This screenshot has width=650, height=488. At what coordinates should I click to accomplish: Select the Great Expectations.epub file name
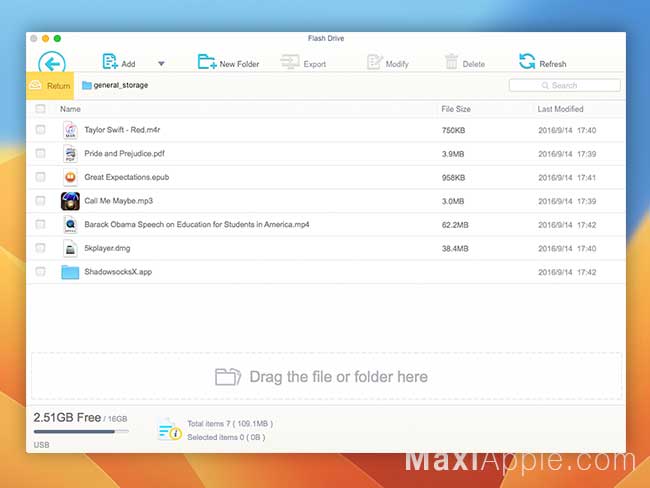[126, 177]
